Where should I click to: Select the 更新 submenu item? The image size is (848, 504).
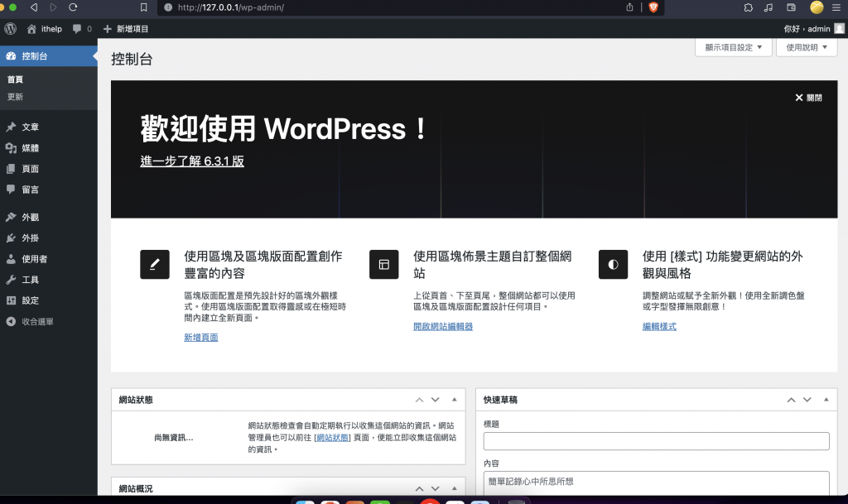pyautogui.click(x=15, y=97)
